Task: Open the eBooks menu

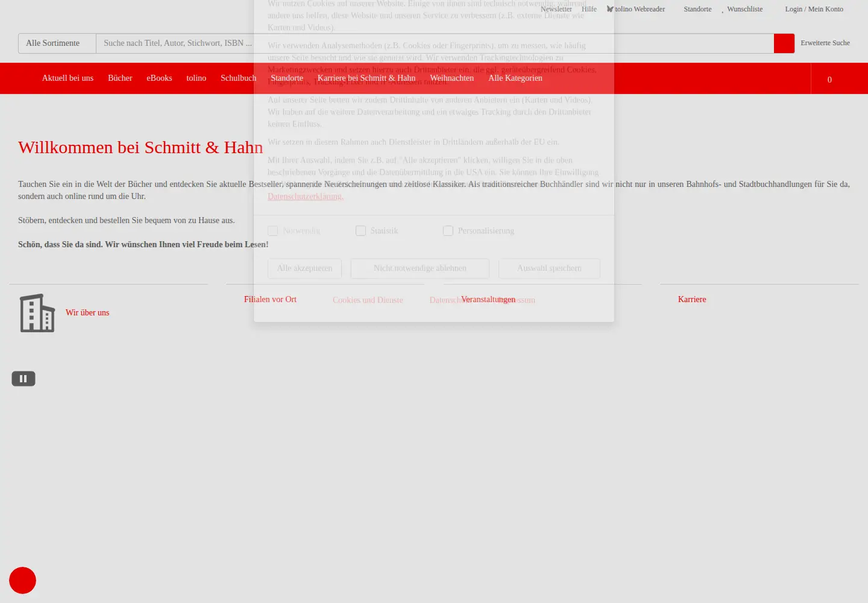Action: 159,78
